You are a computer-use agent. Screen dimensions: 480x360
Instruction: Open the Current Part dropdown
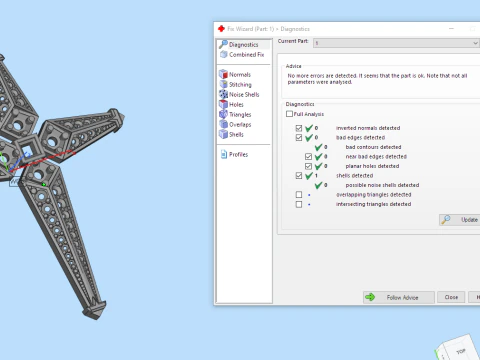pos(396,43)
